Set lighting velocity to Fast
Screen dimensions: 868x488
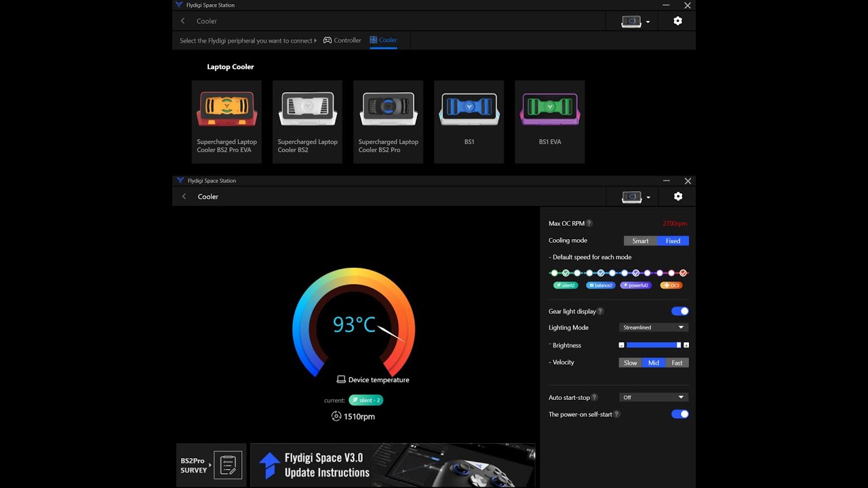click(677, 363)
